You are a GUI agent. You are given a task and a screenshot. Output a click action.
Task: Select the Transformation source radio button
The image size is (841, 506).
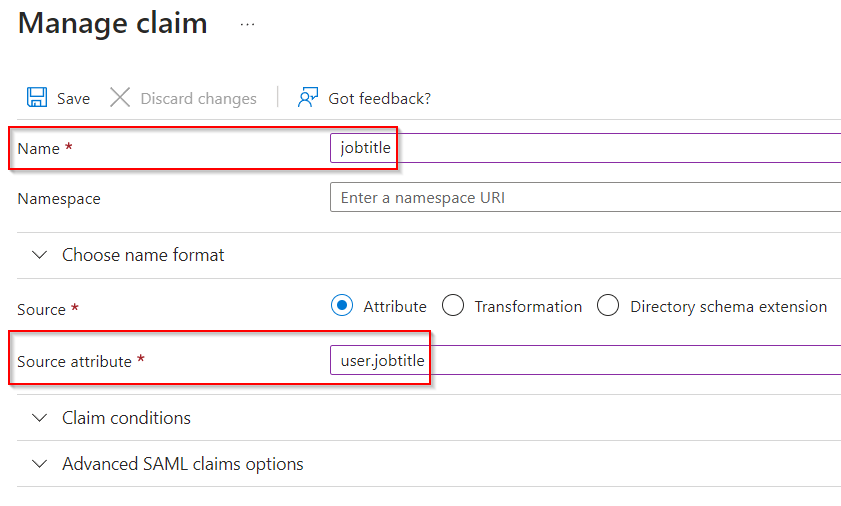click(453, 305)
